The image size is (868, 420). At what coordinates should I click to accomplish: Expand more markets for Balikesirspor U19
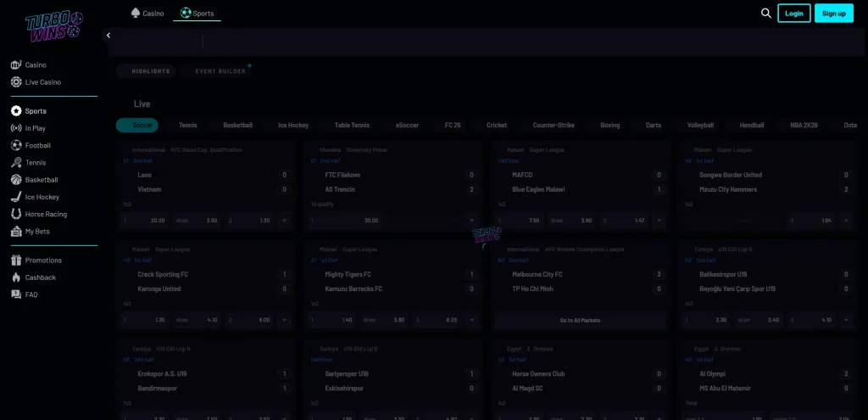tap(846, 320)
